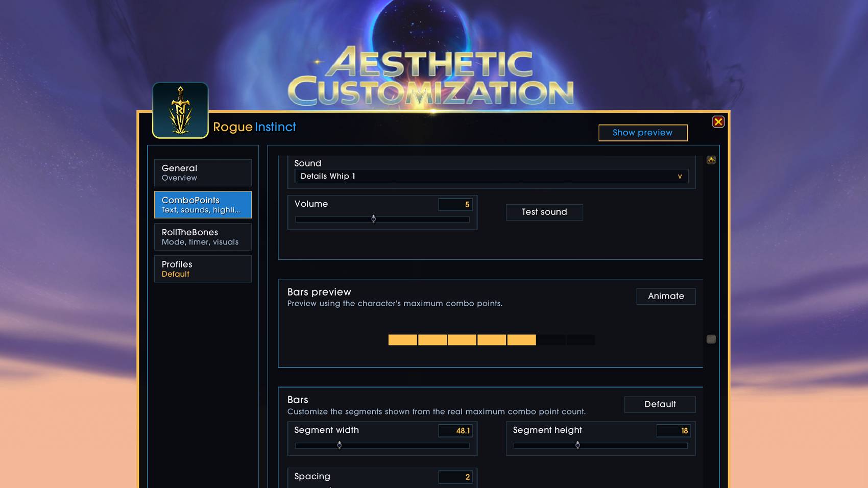Image resolution: width=868 pixels, height=488 pixels.
Task: Close the Rogue Instinct settings window
Action: pyautogui.click(x=718, y=122)
